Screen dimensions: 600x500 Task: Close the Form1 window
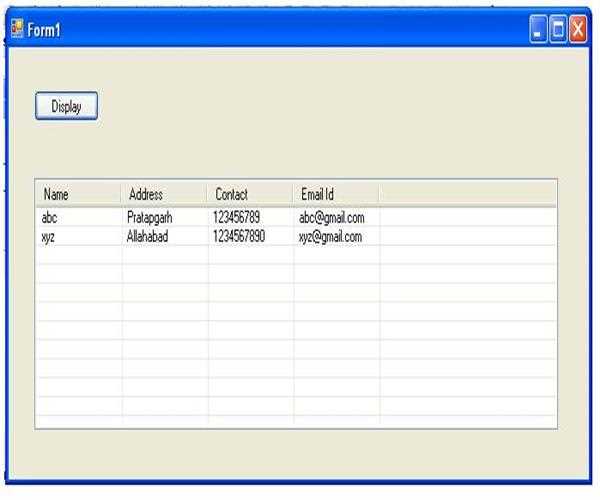click(578, 30)
